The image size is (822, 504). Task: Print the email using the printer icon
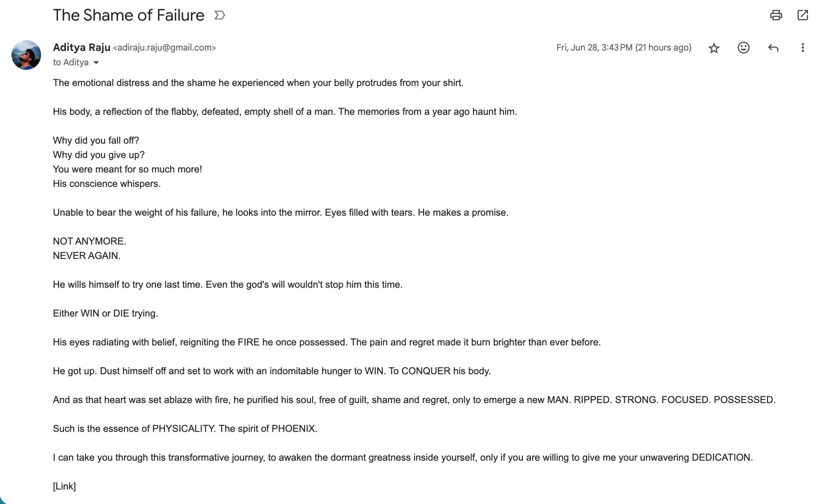[776, 15]
